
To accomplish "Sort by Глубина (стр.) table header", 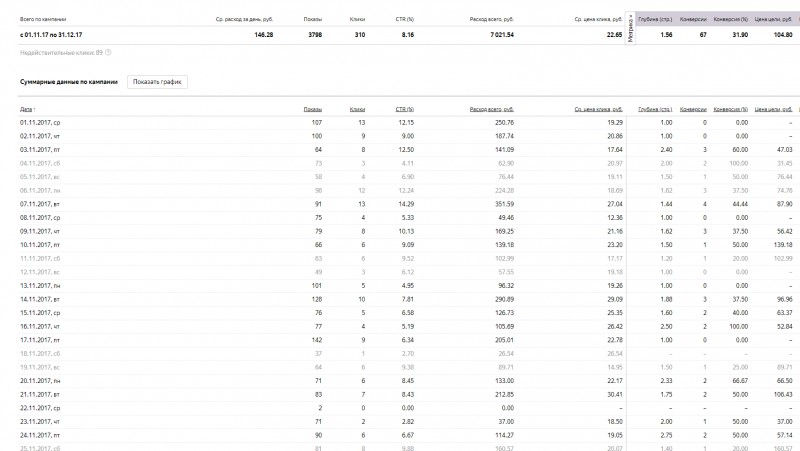I will click(x=655, y=109).
